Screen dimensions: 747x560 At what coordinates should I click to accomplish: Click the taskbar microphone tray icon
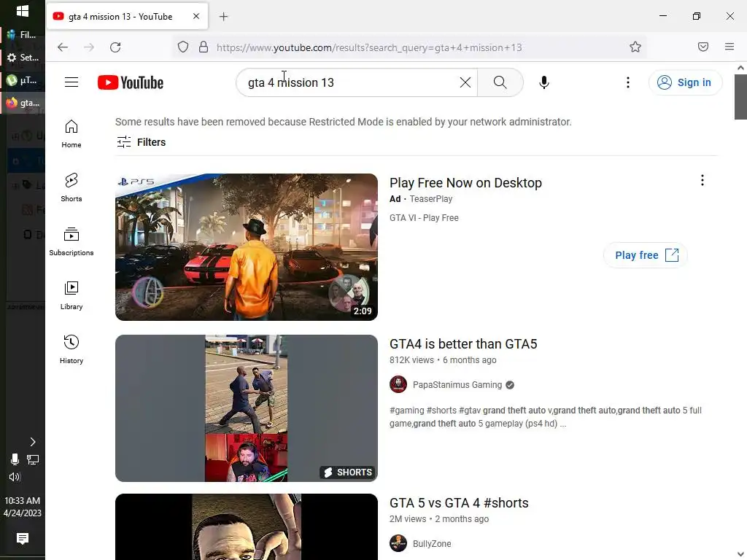click(15, 459)
